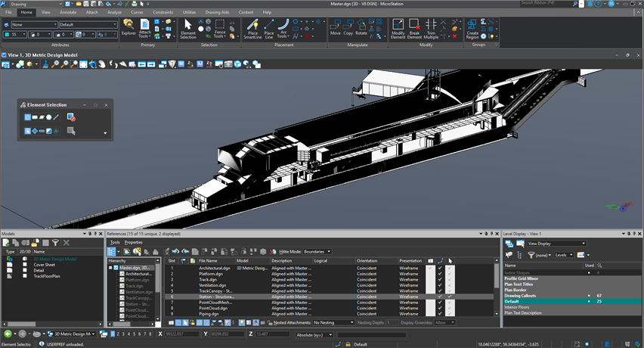Click the active color swatch showing 55
The width and height of the screenshot is (644, 348).
[15, 35]
